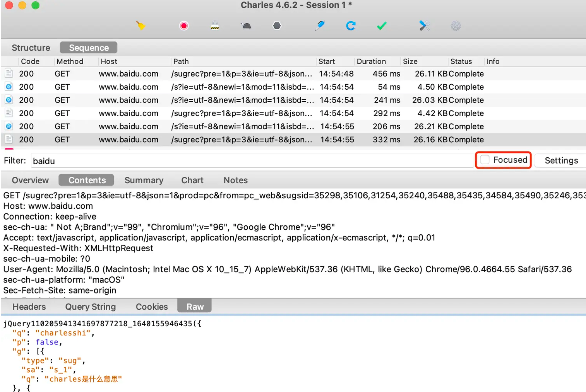
Task: Validate selection with the green checkmark icon
Action: click(382, 26)
